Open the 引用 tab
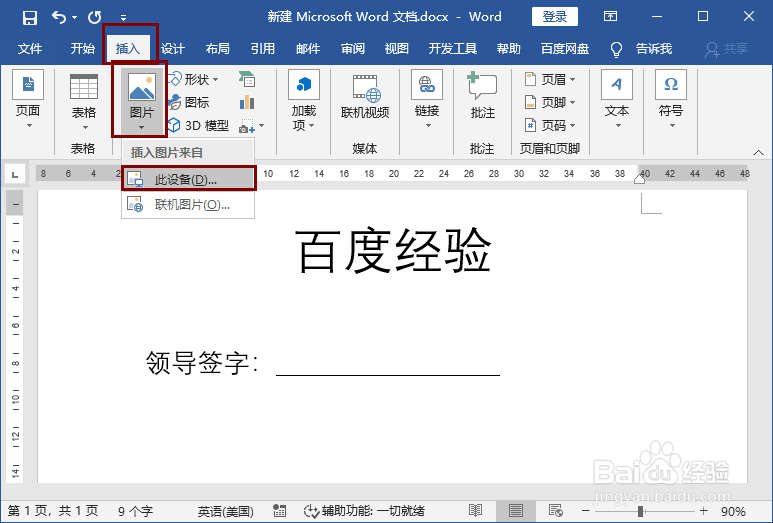Image resolution: width=773 pixels, height=523 pixels. coord(262,49)
